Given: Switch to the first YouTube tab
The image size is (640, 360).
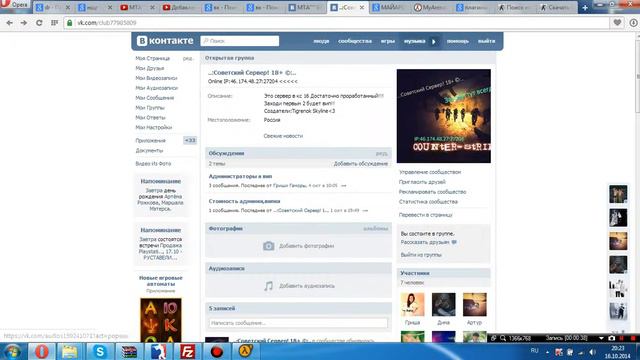Looking at the screenshot, I should pyautogui.click(x=138, y=8).
